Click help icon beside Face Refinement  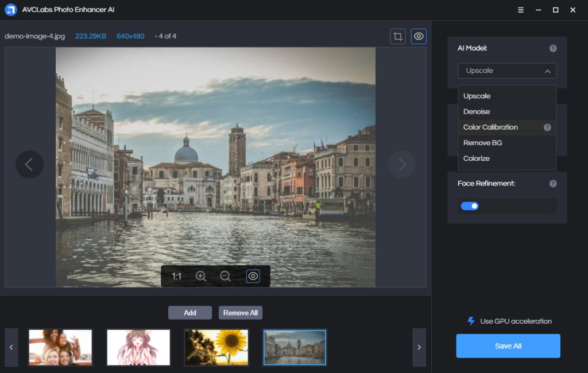pos(553,184)
